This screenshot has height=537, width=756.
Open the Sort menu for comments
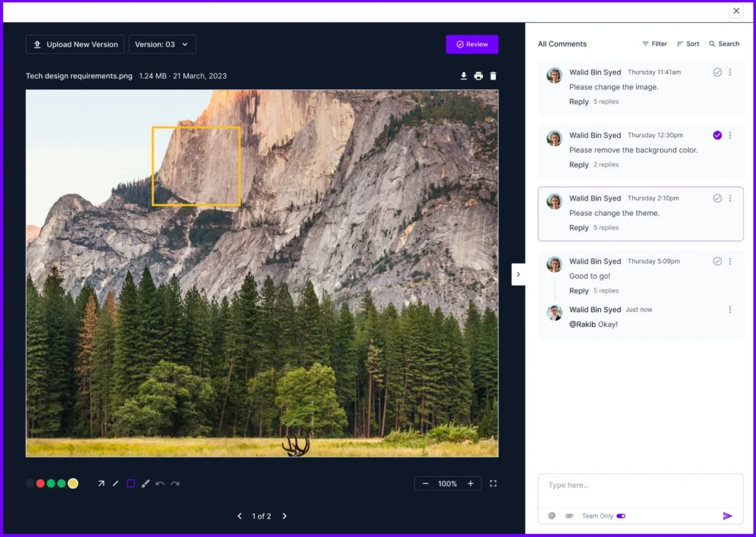(x=687, y=44)
